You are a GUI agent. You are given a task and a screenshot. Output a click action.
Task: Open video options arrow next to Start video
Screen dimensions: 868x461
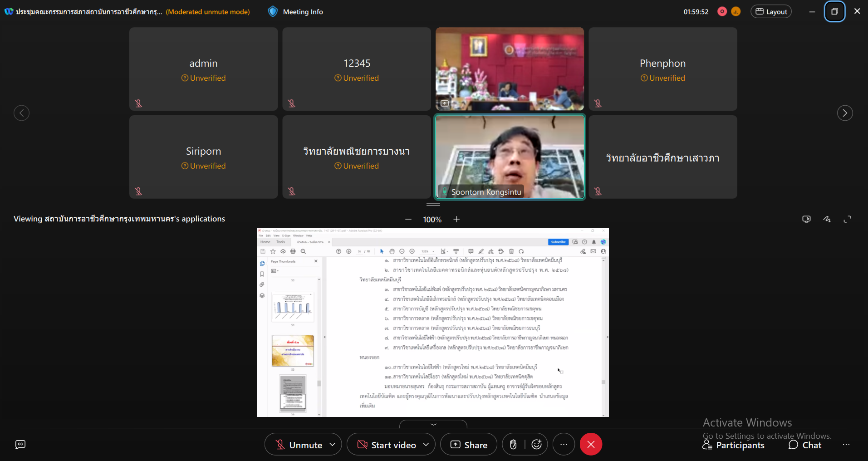point(426,445)
